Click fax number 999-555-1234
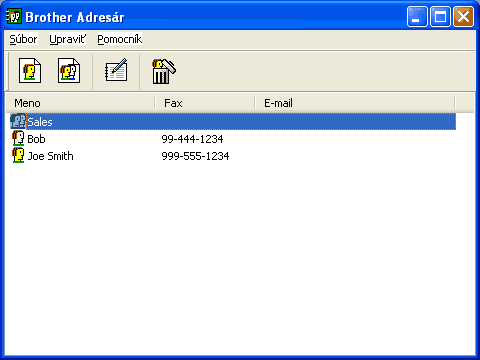The width and height of the screenshot is (480, 360). (195, 156)
